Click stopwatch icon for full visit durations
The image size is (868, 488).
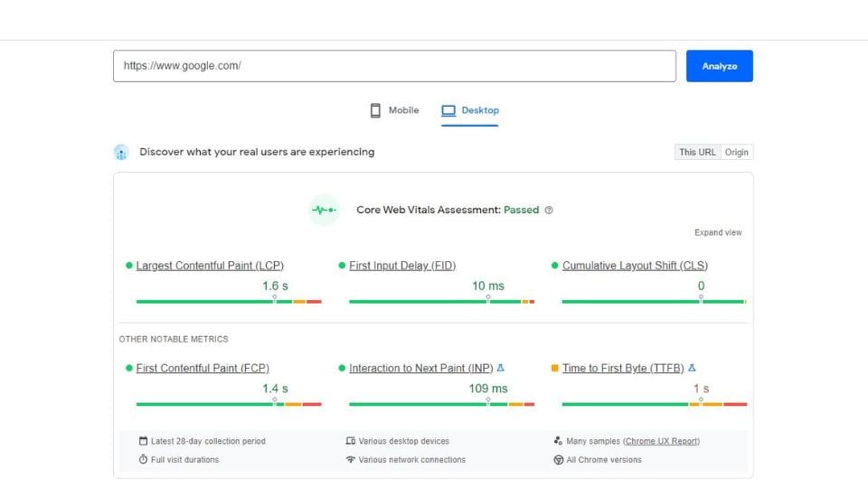tap(144, 459)
